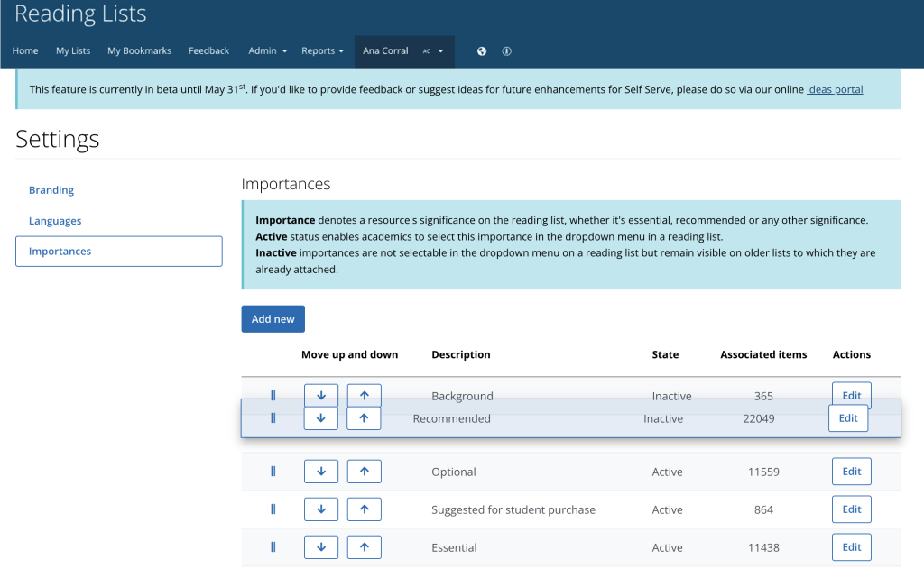Click drag handle of the Optional row

[x=273, y=472]
